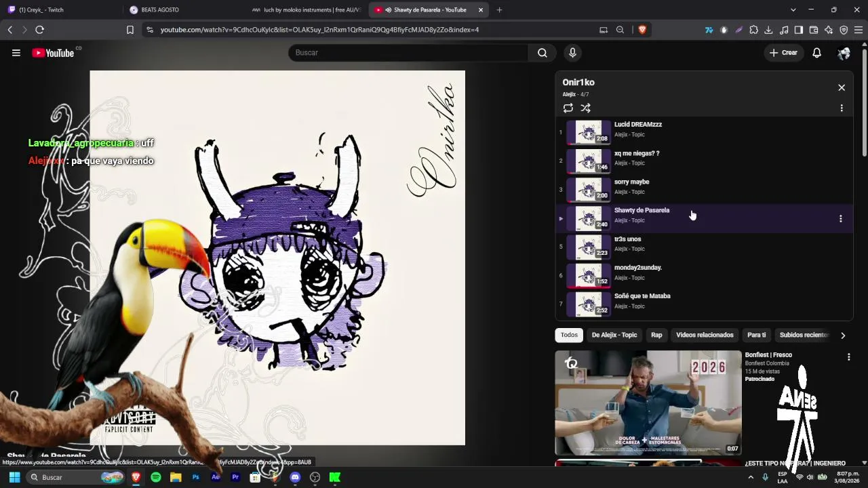The width and height of the screenshot is (868, 488).
Task: Open the browser extensions puzzle icon
Action: [753, 30]
